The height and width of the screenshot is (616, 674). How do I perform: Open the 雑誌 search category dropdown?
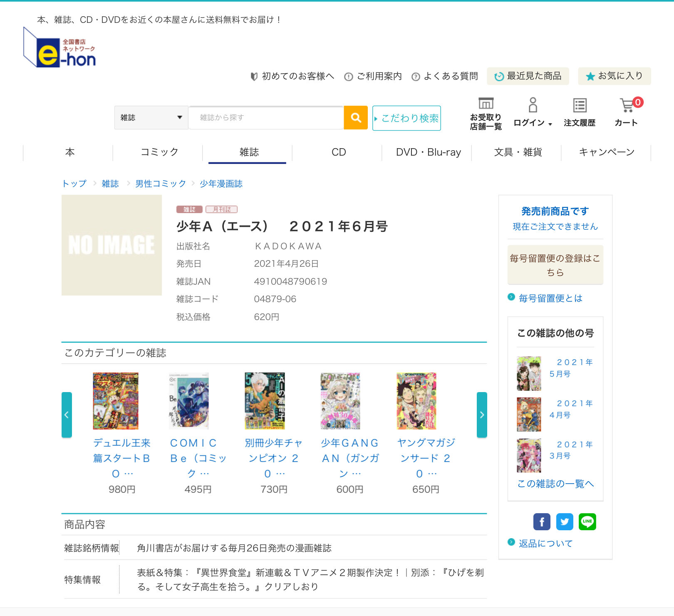151,118
